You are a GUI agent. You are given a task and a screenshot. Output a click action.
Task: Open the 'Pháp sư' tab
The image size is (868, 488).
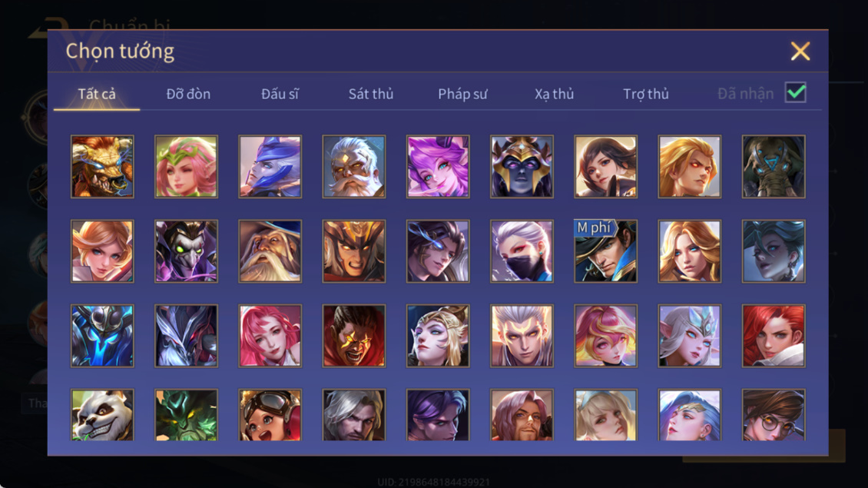click(462, 95)
